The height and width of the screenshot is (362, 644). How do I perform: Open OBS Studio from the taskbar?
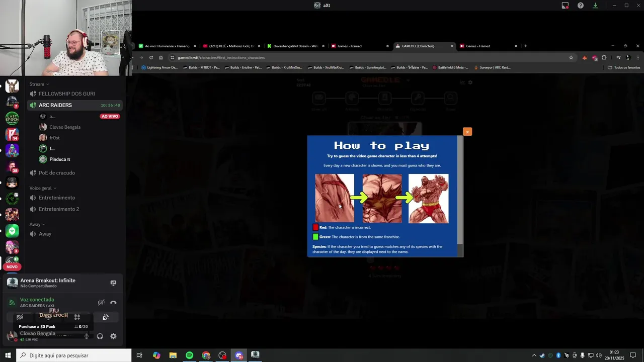tap(222, 355)
